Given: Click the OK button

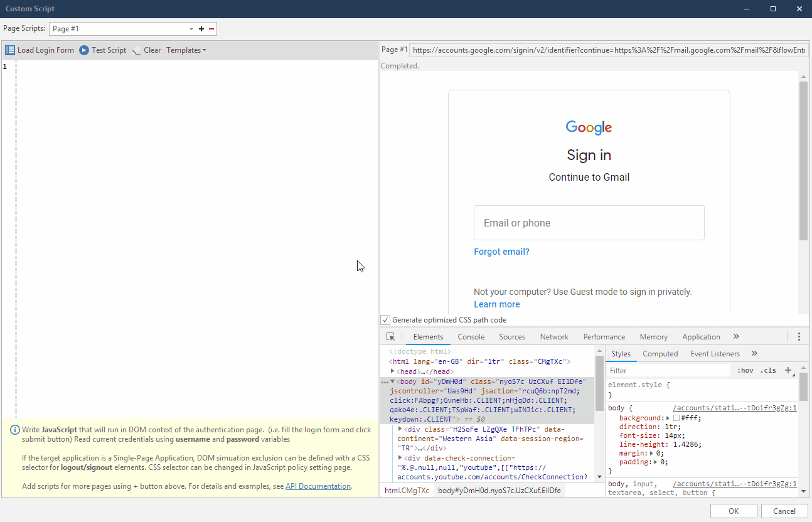Looking at the screenshot, I should [733, 511].
